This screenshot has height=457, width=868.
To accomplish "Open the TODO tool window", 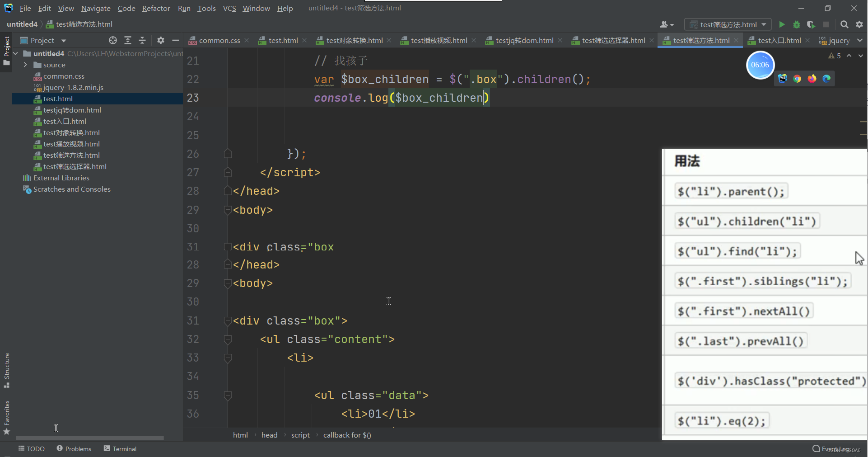I will click(32, 448).
